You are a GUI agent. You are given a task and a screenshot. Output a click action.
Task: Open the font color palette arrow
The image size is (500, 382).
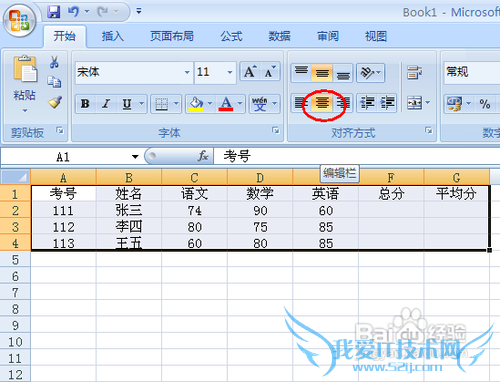[240, 104]
